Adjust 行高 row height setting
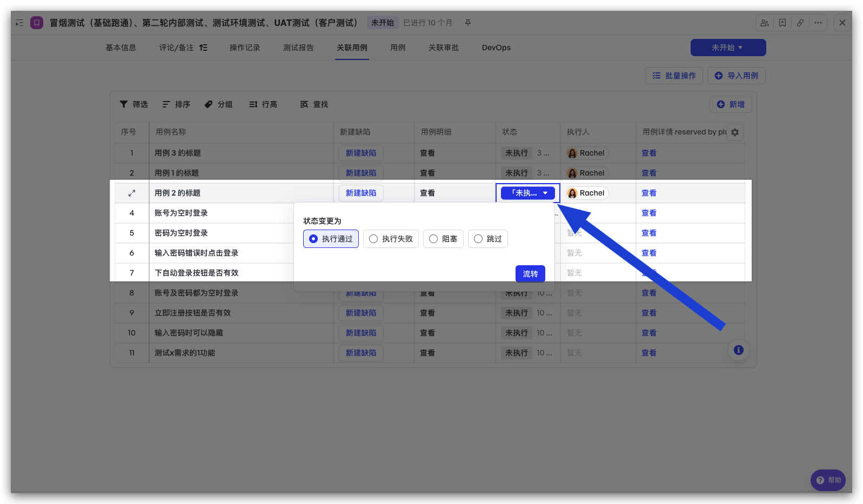863x504 pixels. [263, 104]
